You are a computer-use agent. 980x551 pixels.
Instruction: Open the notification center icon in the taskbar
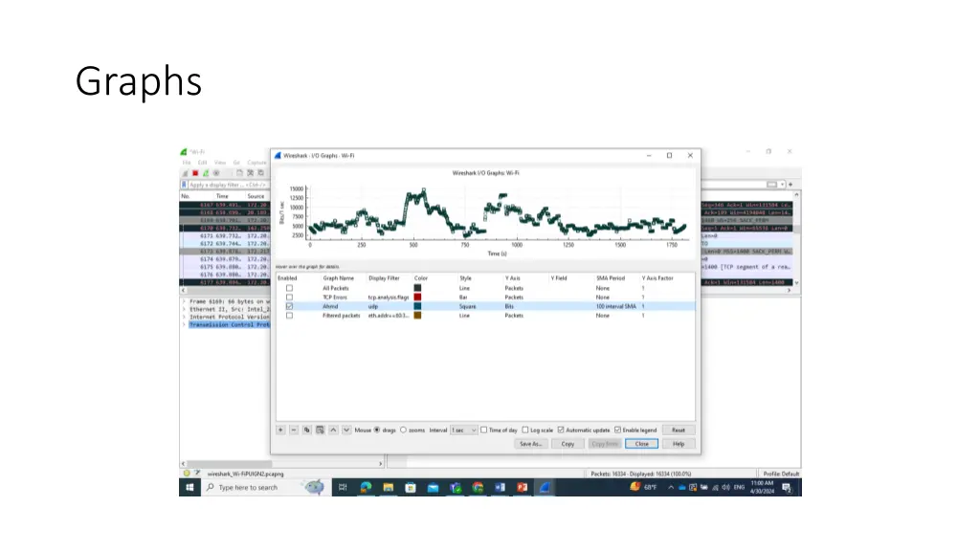[787, 487]
